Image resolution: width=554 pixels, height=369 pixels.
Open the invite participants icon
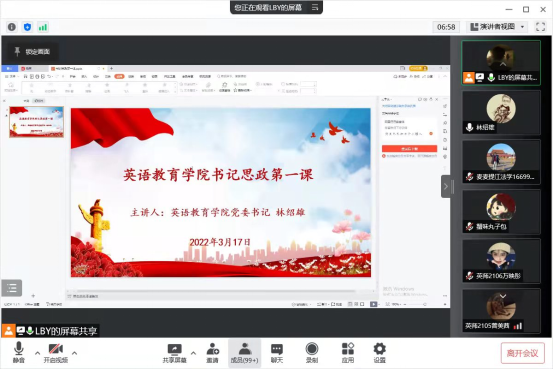[x=212, y=348]
